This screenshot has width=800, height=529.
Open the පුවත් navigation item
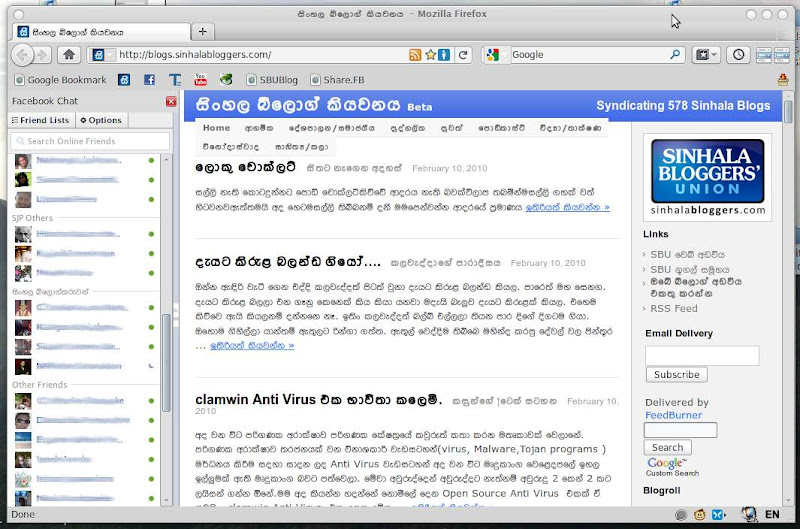pyautogui.click(x=452, y=128)
